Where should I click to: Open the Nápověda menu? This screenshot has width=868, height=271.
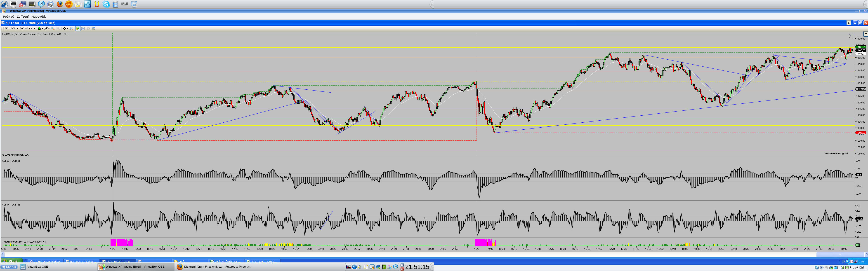(x=39, y=16)
